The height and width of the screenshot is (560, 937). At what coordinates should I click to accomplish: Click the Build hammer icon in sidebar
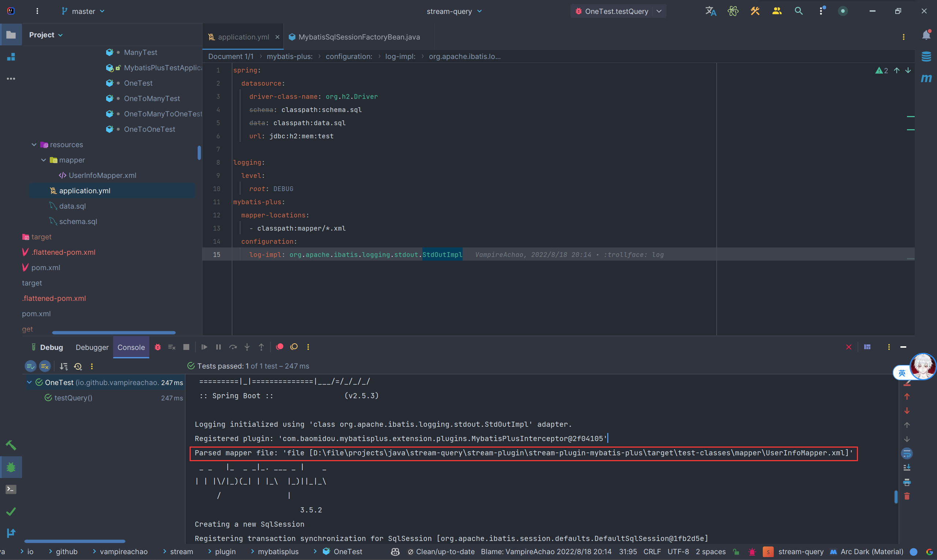(x=11, y=445)
